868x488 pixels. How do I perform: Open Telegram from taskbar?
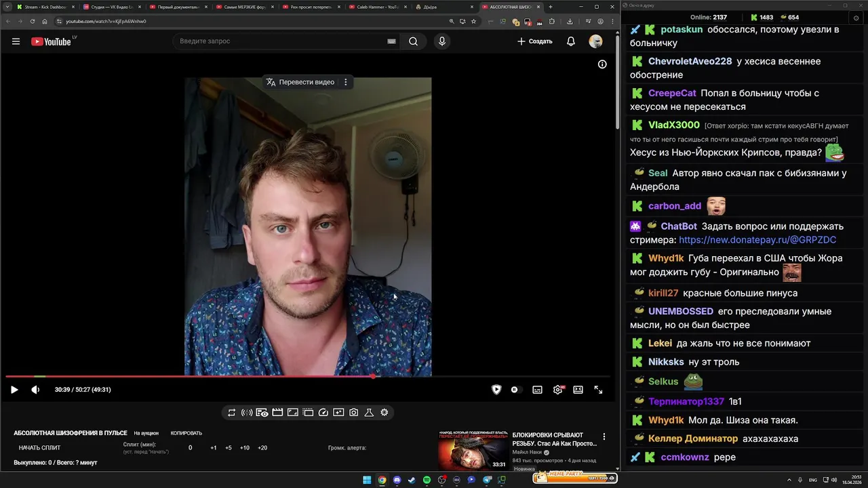pyautogui.click(x=486, y=480)
